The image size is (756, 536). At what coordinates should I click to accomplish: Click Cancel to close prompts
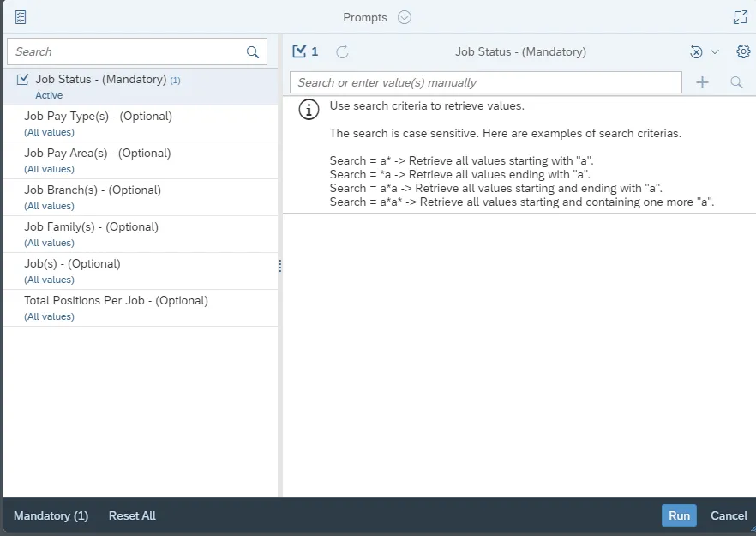pyautogui.click(x=729, y=515)
